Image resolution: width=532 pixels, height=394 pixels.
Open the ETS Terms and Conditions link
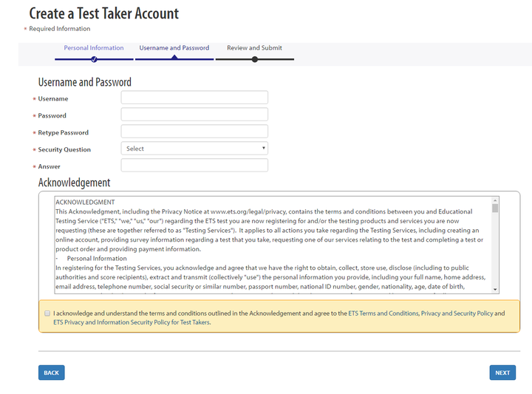coord(383,313)
